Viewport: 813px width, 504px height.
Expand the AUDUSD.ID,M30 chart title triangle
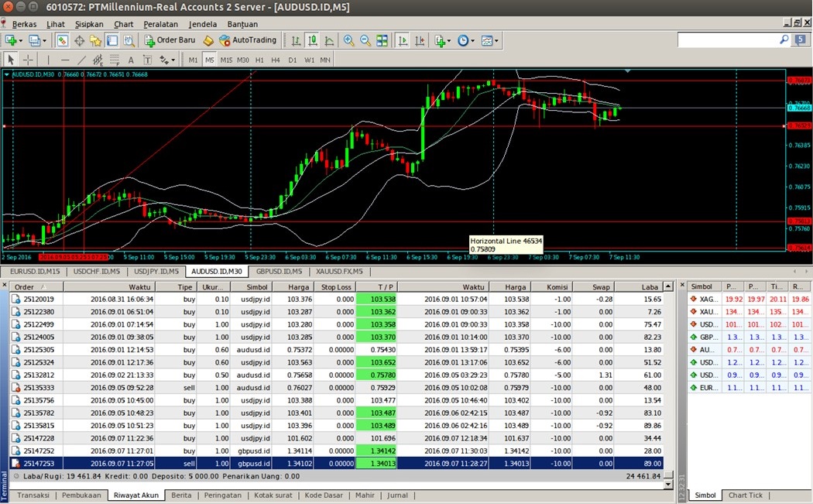click(6, 74)
